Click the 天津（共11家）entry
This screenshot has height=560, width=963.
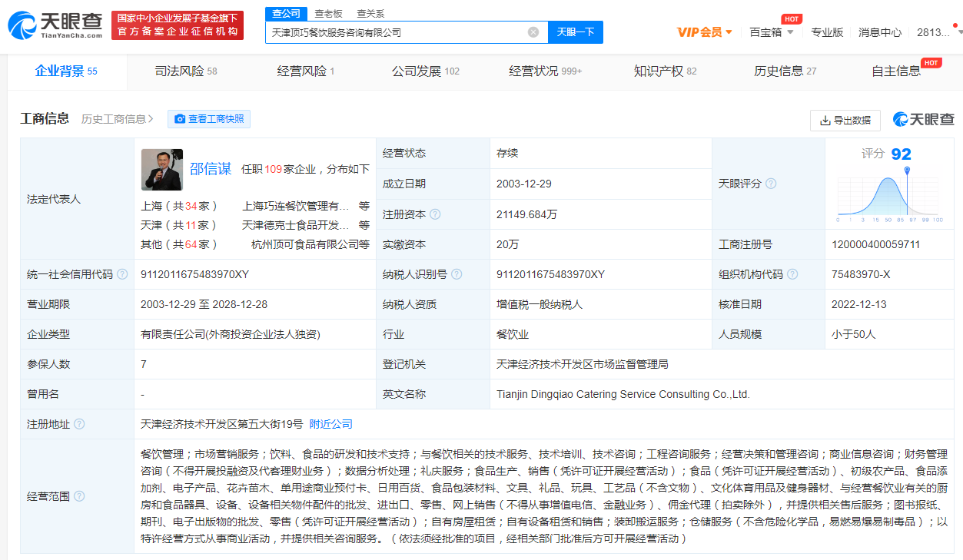tap(180, 225)
